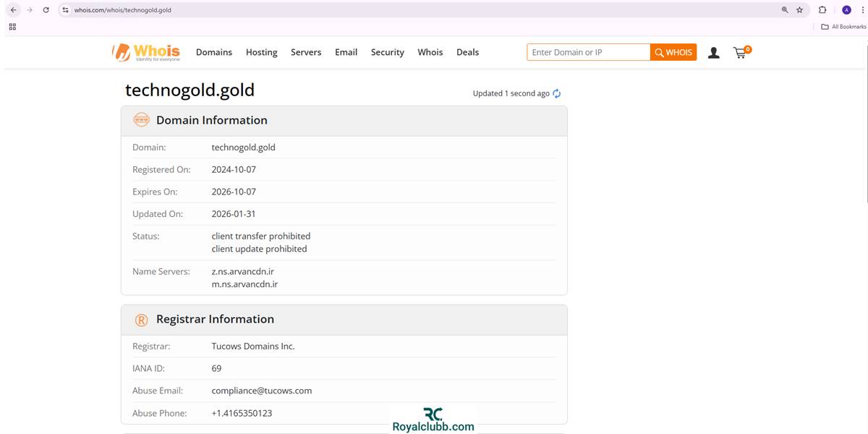Click the technogold.gold page heading
868x434 pixels.
tap(190, 90)
